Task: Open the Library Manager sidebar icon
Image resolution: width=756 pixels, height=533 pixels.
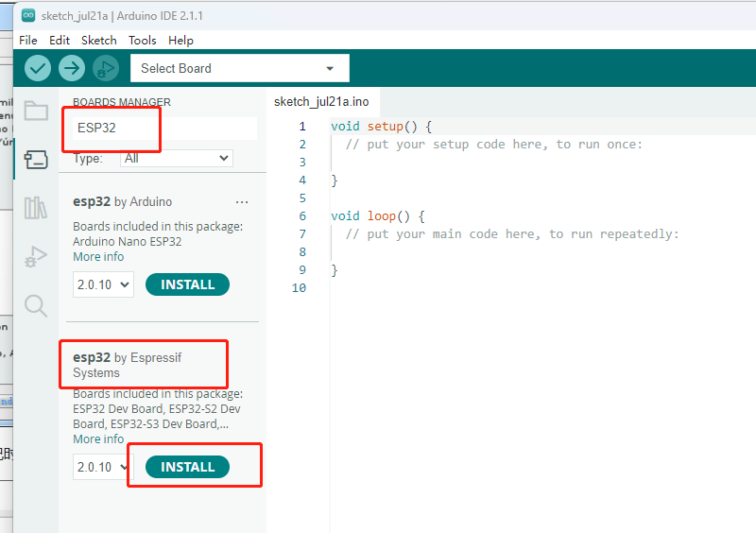Action: [36, 208]
